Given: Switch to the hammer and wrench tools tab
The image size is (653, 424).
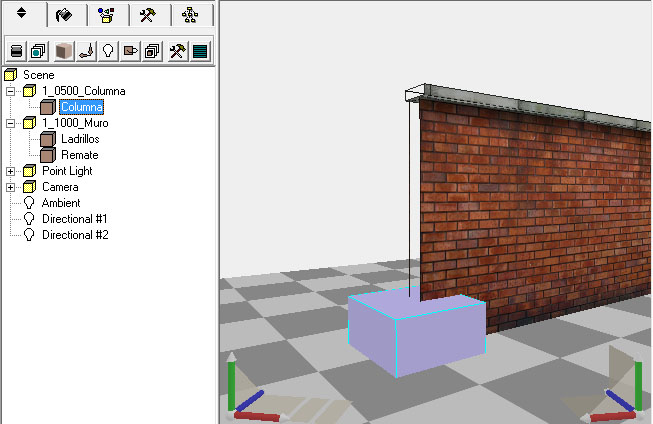Looking at the screenshot, I should coord(148,15).
